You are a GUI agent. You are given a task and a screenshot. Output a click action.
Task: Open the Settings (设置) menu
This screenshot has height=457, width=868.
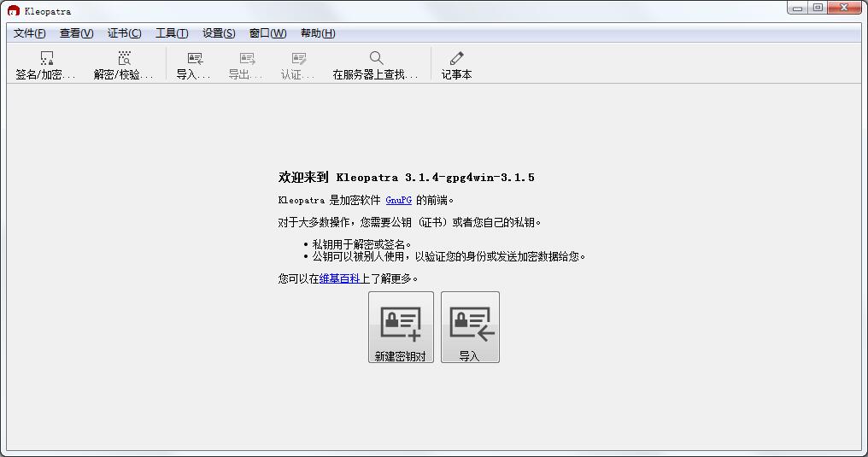tap(219, 33)
